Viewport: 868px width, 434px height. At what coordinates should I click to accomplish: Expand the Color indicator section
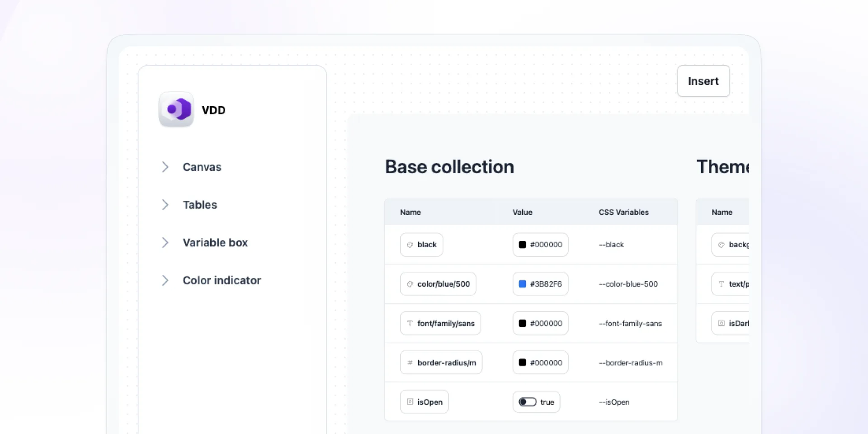(x=165, y=280)
